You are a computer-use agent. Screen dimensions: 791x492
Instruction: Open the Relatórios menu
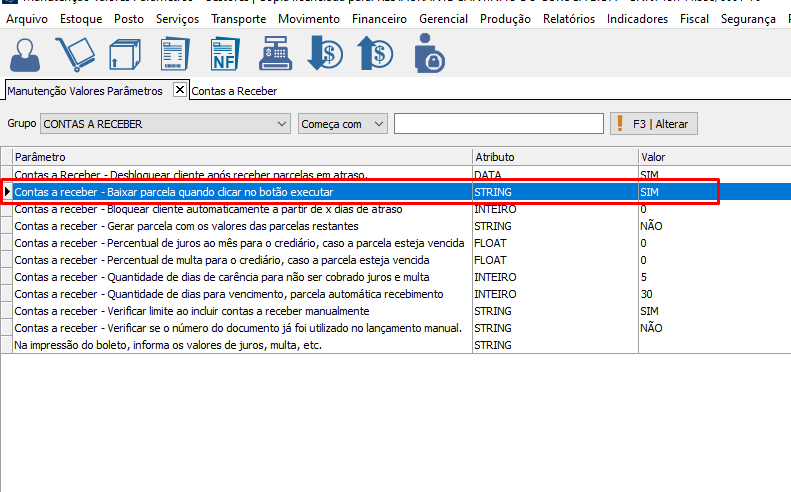[x=569, y=19]
